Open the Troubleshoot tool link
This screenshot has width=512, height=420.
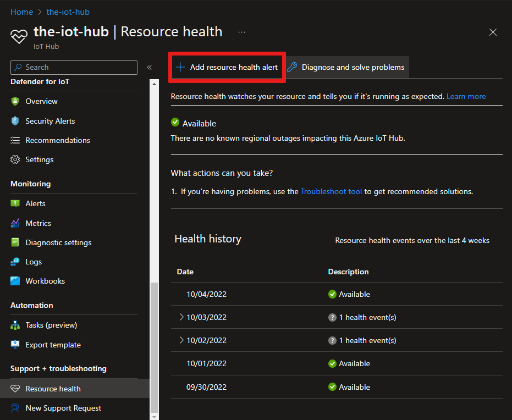[x=331, y=192]
